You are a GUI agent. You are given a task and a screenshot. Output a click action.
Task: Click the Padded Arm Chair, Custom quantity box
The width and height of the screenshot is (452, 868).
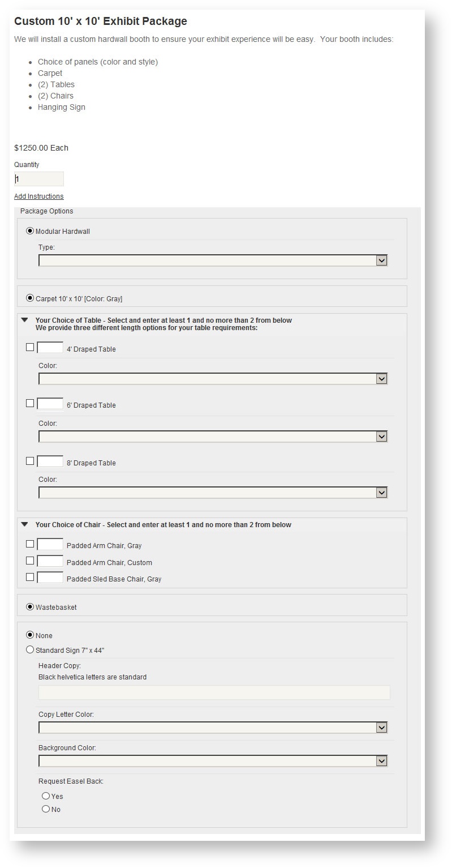[x=50, y=561]
